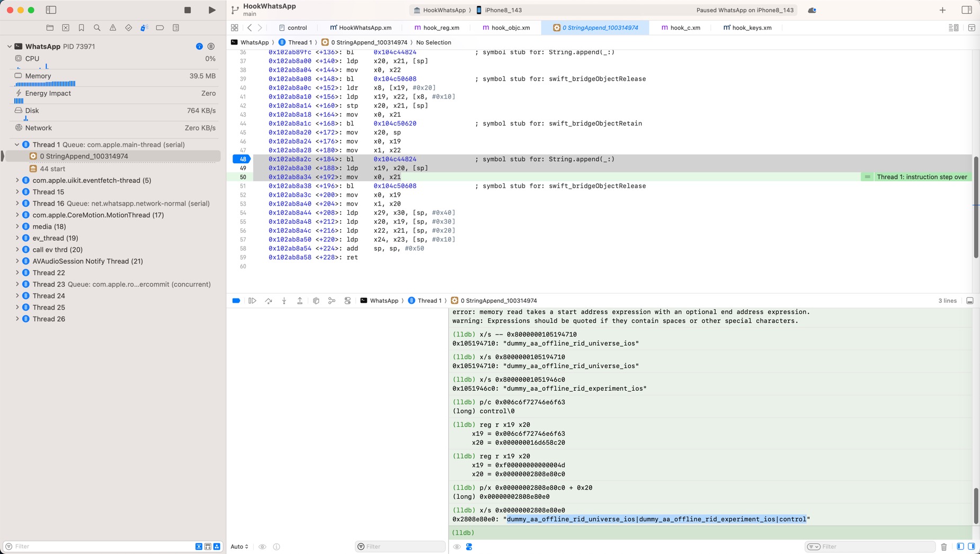Click the iPhone8_143 run destination

click(x=498, y=10)
